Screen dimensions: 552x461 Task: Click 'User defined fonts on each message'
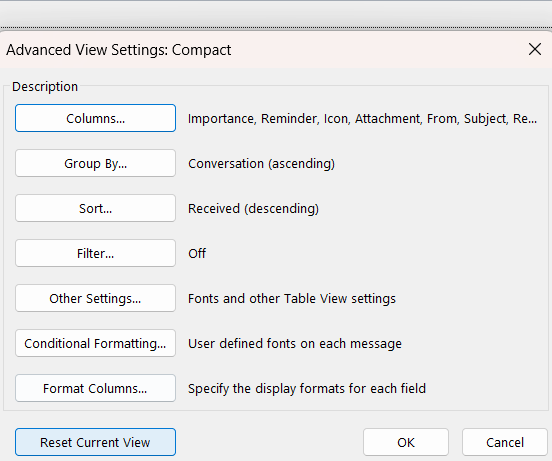(x=295, y=343)
